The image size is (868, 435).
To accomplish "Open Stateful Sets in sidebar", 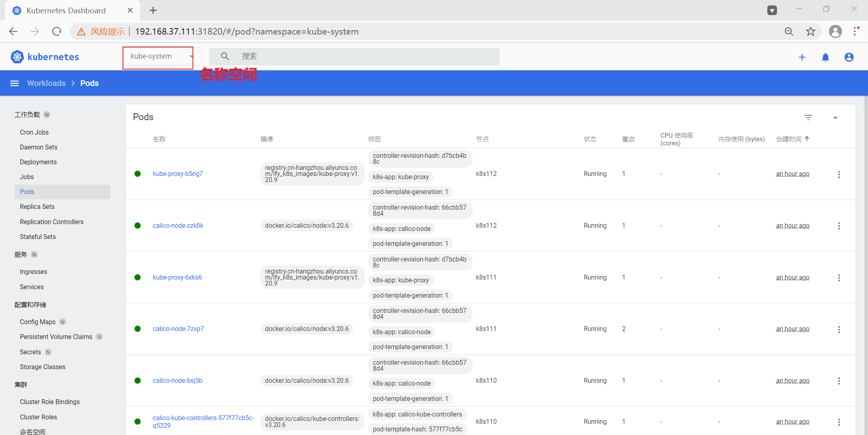I will pyautogui.click(x=38, y=237).
